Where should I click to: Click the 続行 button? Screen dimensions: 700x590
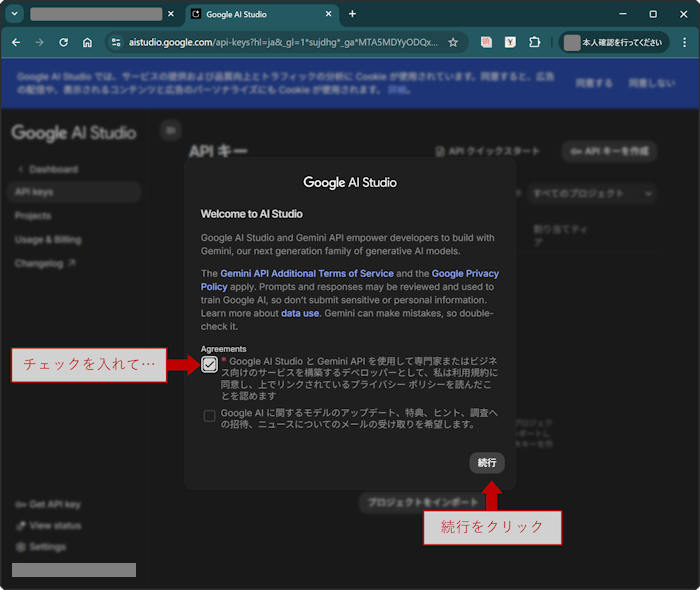[x=487, y=463]
